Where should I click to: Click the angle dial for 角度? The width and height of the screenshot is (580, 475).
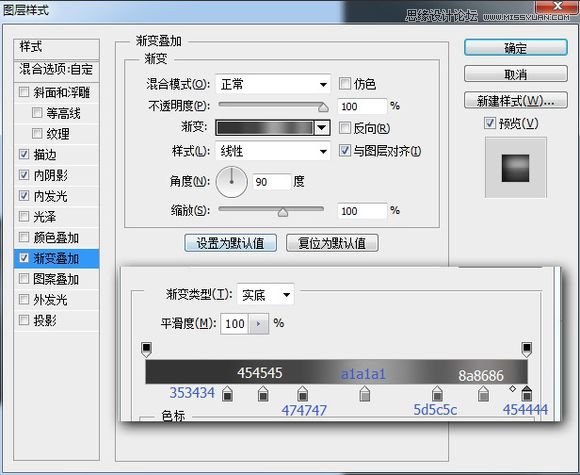232,182
